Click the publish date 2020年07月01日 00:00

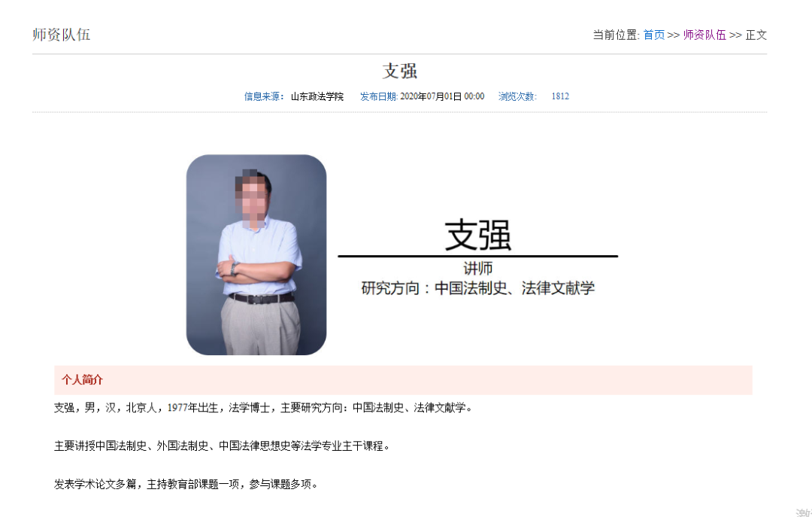[442, 96]
